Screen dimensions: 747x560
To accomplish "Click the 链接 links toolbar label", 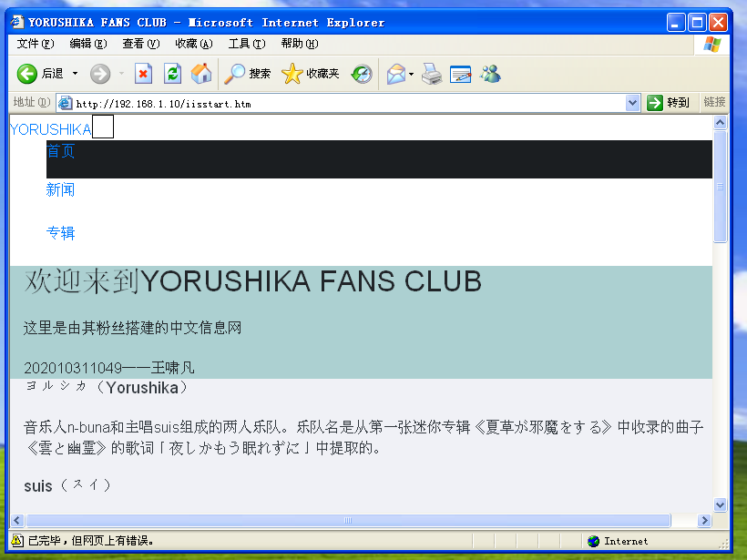I will click(714, 102).
